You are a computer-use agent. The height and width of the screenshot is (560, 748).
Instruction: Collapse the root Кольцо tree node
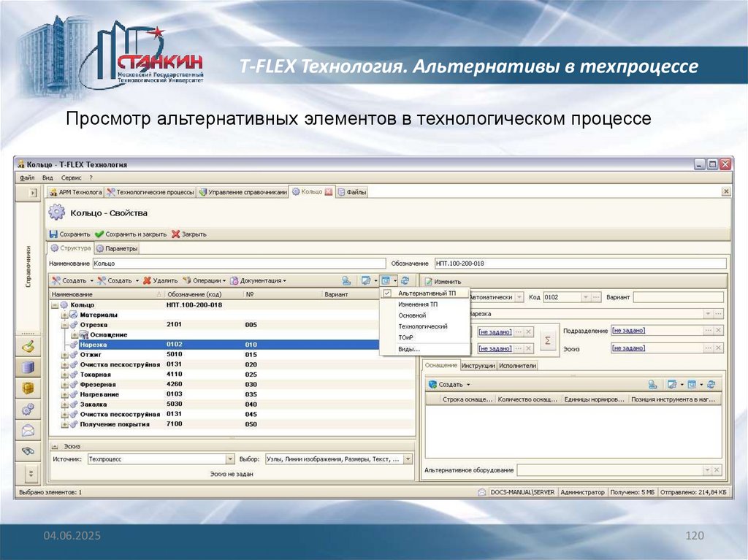[x=54, y=304]
